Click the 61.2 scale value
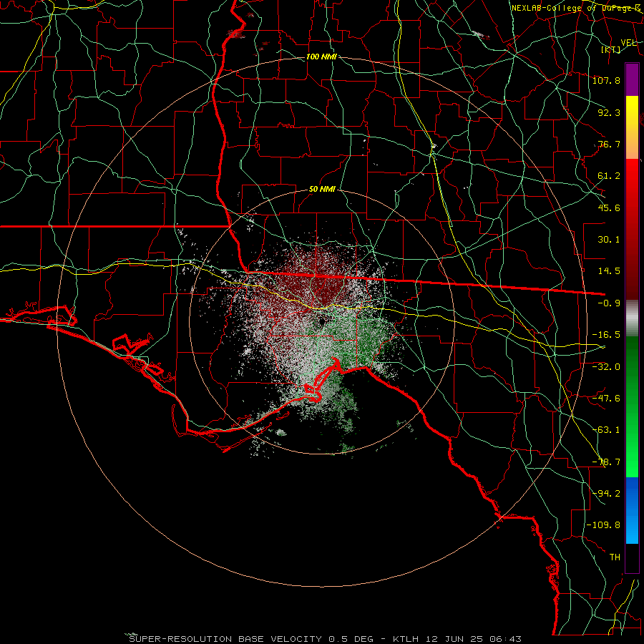The width and height of the screenshot is (644, 644). pyautogui.click(x=609, y=176)
